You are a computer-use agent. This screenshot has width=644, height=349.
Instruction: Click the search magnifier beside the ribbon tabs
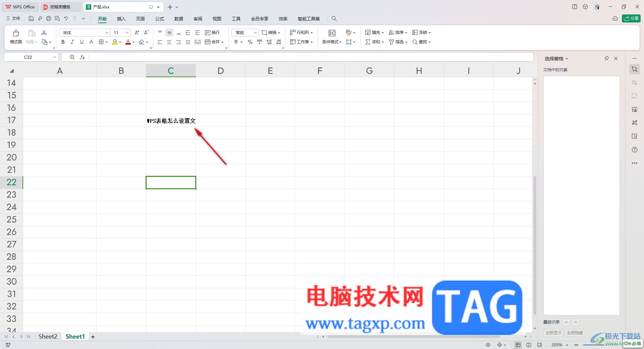click(x=334, y=19)
